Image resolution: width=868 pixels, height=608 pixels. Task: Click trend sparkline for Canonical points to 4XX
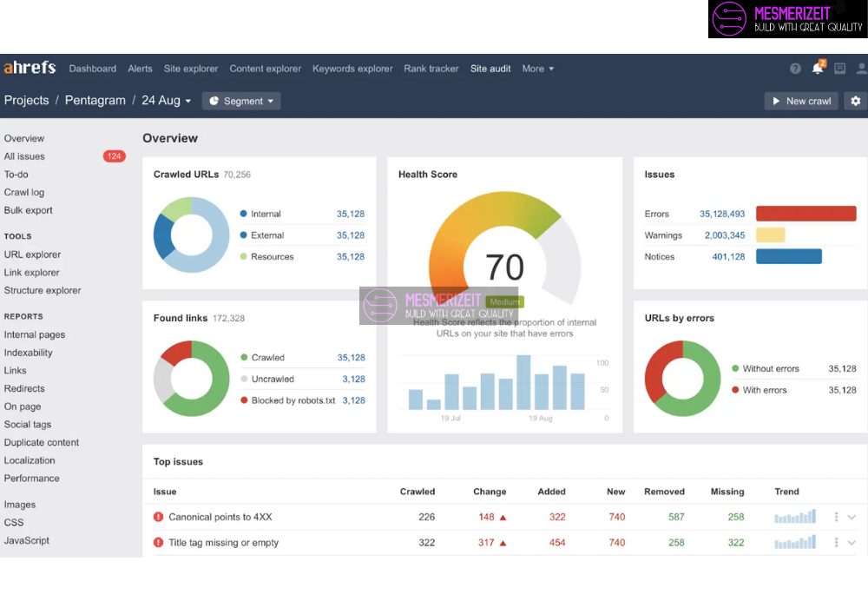[x=795, y=517]
